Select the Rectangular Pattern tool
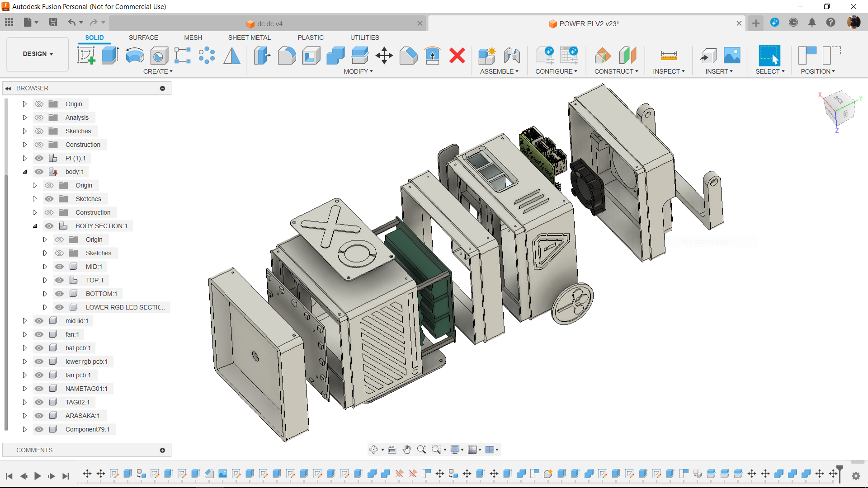The image size is (868, 488). pyautogui.click(x=183, y=56)
